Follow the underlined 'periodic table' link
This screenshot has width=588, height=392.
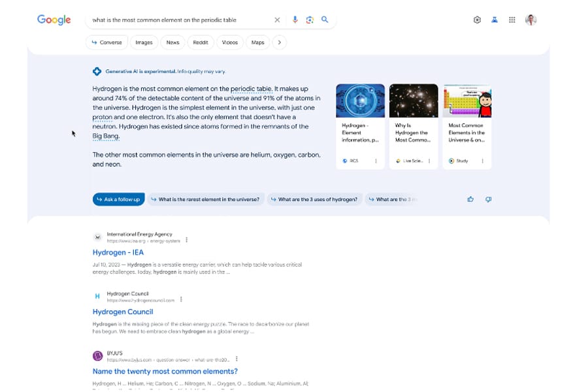click(251, 89)
